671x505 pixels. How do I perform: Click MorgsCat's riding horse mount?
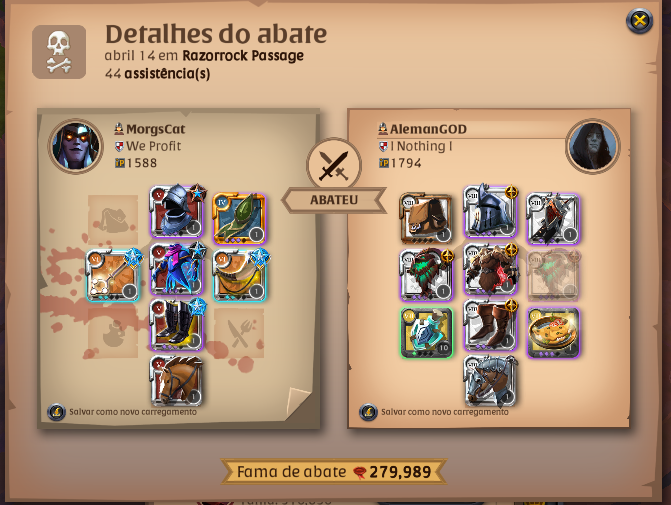coord(176,380)
